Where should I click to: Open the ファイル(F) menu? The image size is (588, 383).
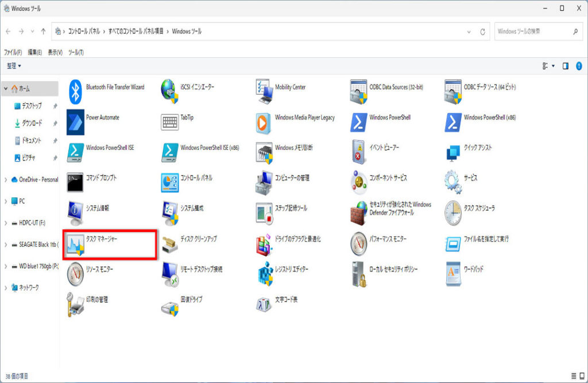(x=13, y=52)
